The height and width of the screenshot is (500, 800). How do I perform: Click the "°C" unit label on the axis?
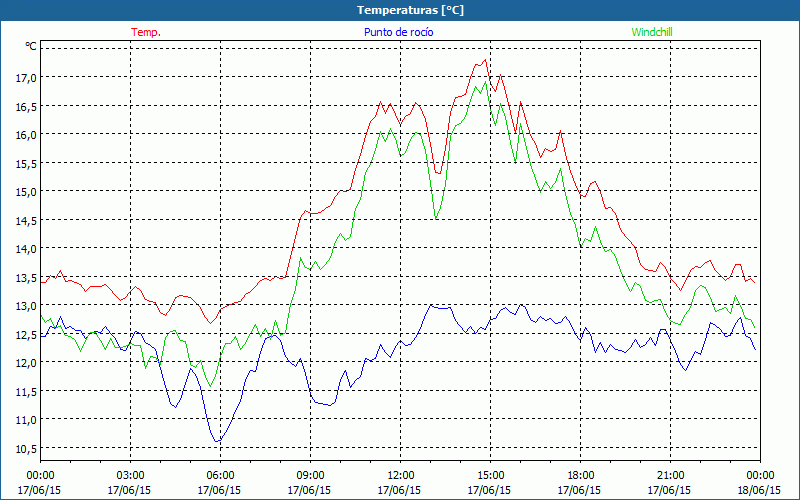31,46
